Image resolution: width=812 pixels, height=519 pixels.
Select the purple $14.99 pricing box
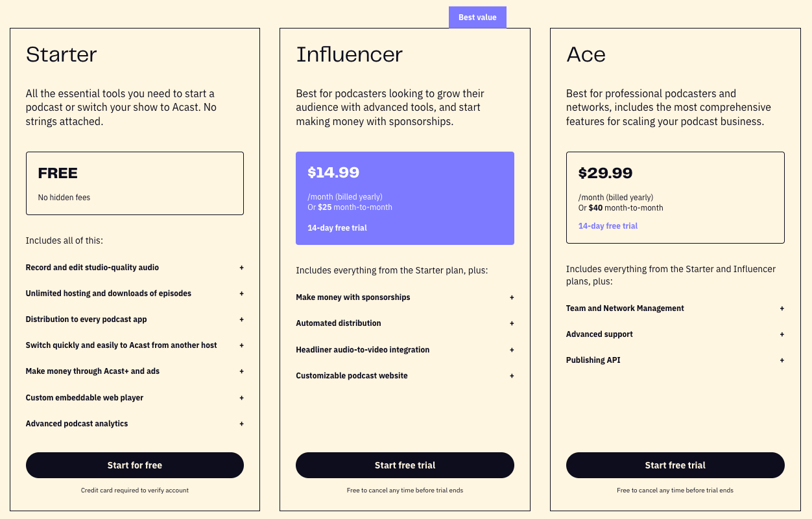point(405,198)
